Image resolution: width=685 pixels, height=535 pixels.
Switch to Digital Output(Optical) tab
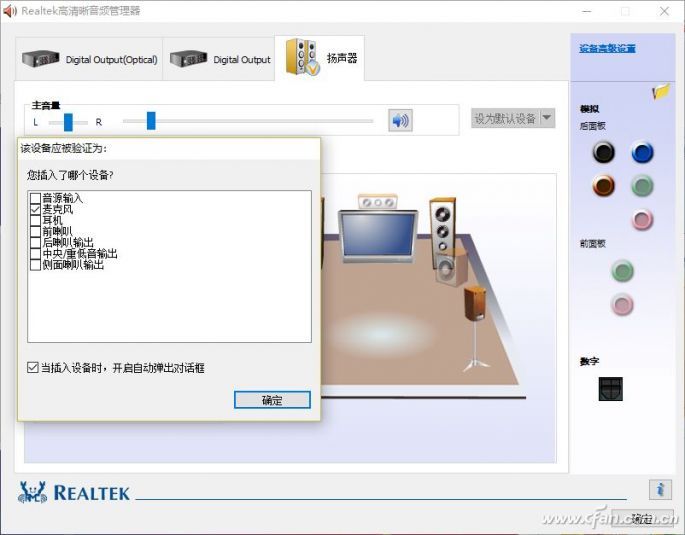89,59
